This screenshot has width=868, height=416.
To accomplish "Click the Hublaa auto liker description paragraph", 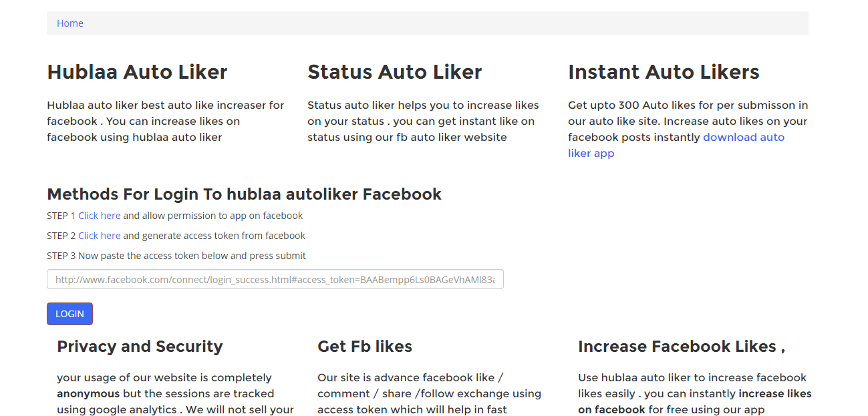I will [165, 122].
